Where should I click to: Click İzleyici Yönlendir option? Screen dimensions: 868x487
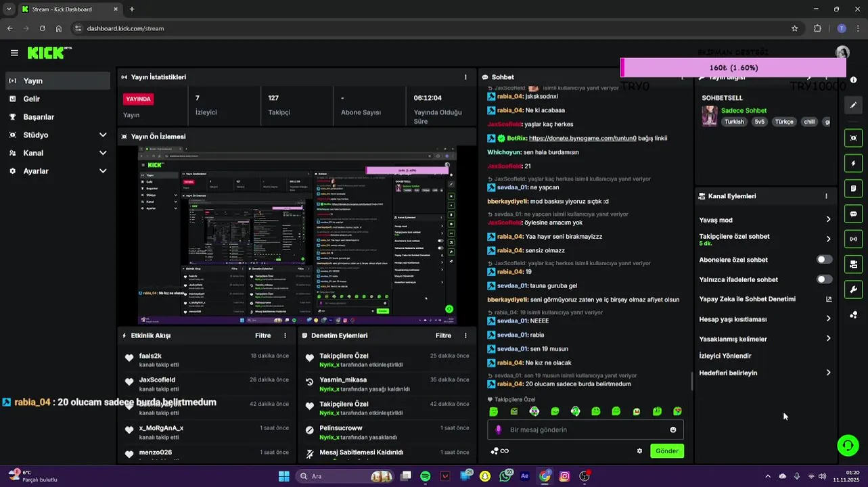point(725,356)
